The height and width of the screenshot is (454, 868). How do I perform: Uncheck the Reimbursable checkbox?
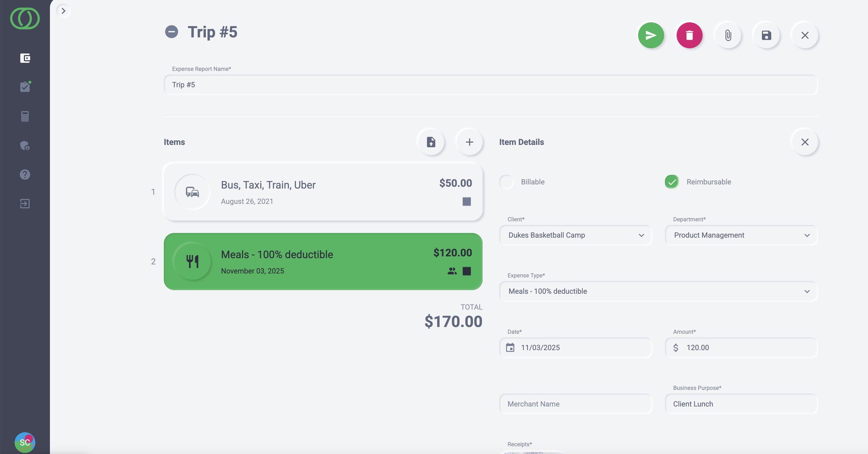pos(672,182)
